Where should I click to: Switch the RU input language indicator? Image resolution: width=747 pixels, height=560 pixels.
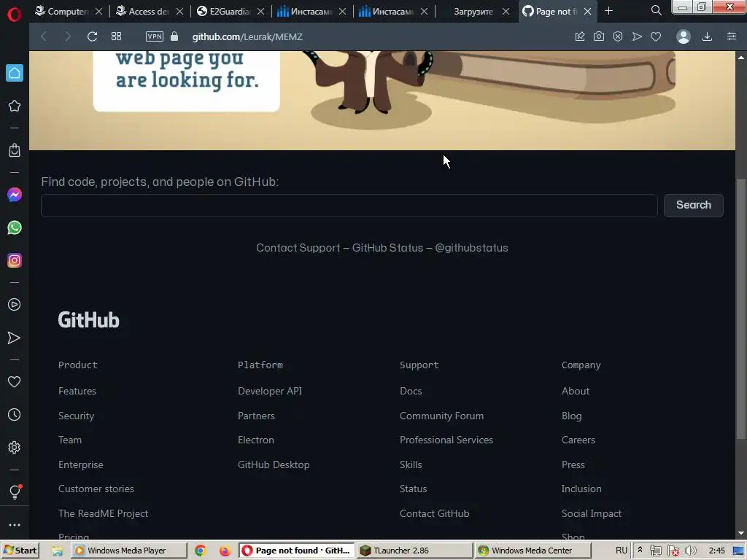(622, 551)
